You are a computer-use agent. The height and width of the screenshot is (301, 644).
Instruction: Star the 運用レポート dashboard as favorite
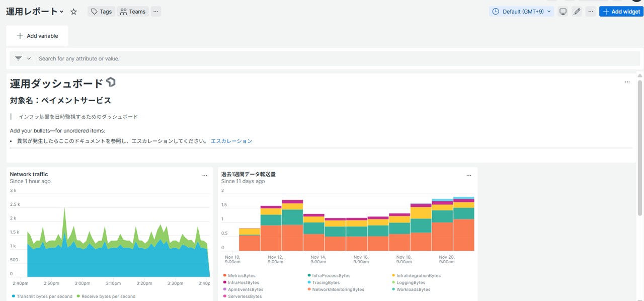pyautogui.click(x=73, y=12)
